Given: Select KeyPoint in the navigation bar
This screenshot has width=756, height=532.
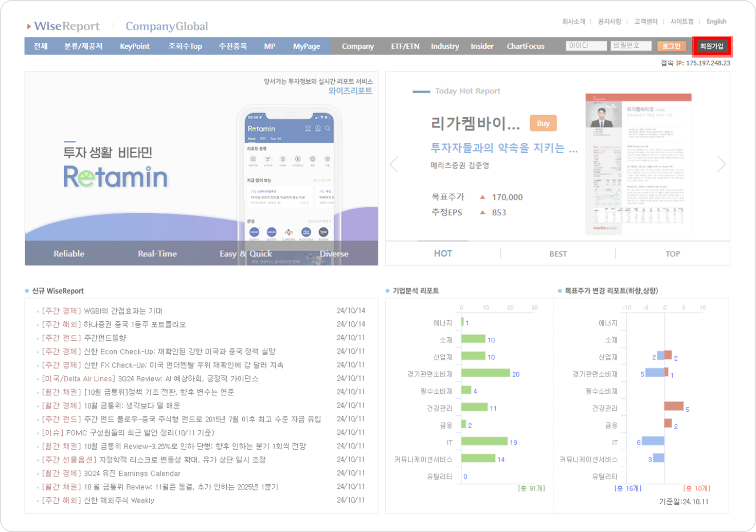Looking at the screenshot, I should [135, 46].
